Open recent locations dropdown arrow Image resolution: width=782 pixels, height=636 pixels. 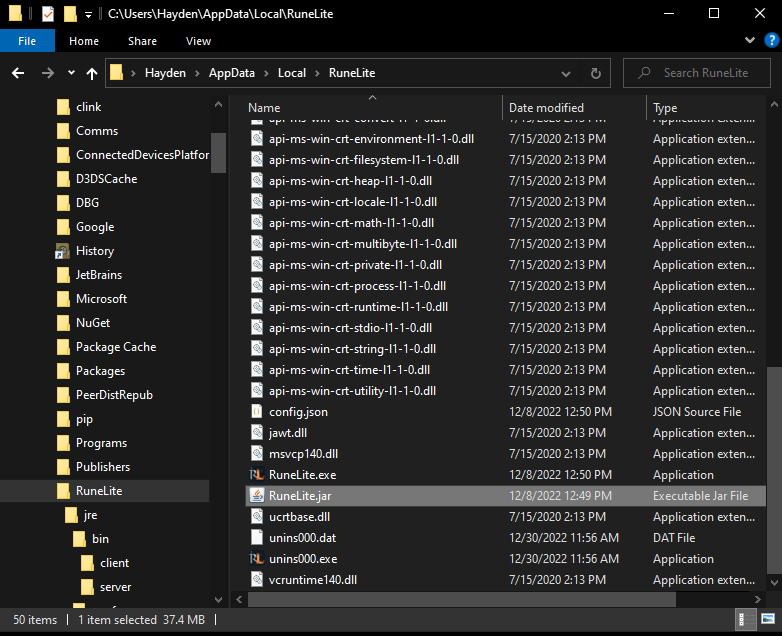pos(71,73)
